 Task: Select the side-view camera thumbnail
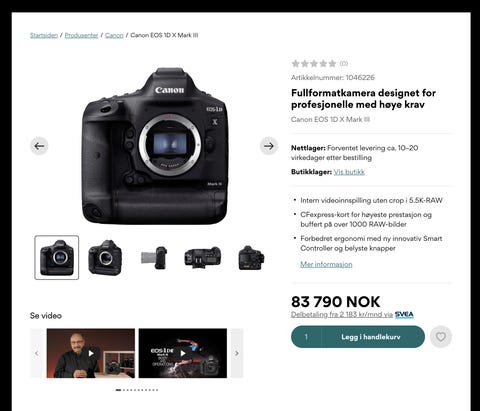154,257
